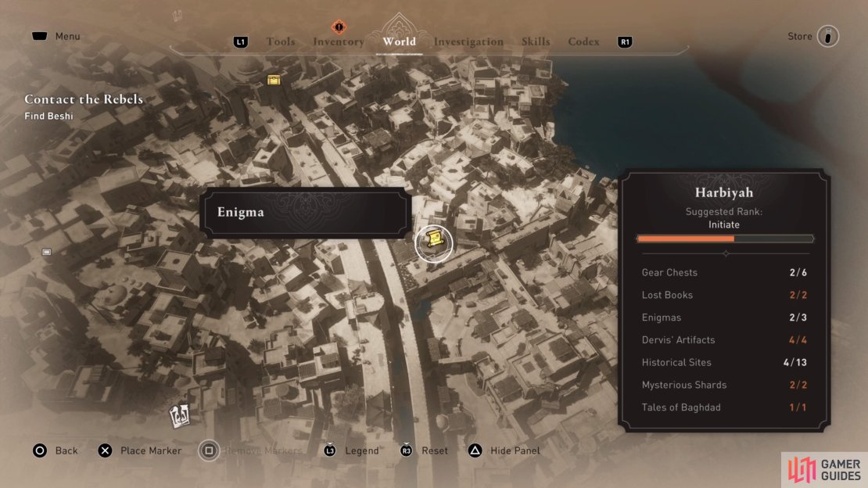Open the Codex tab

583,41
